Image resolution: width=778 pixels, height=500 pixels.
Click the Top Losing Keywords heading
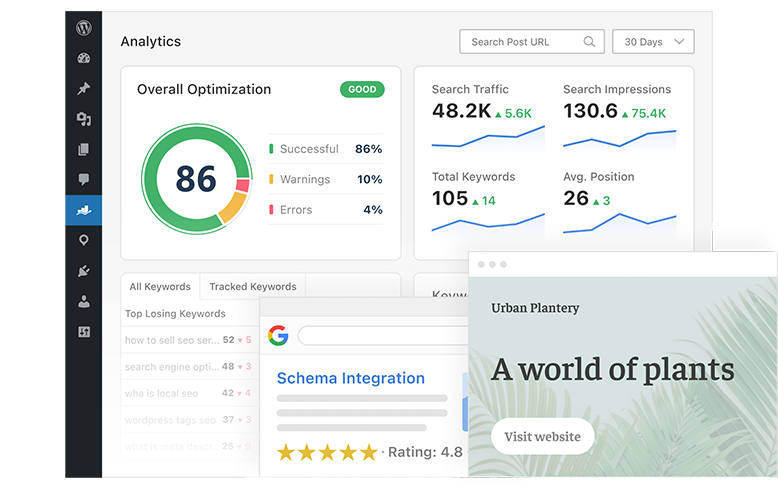(x=175, y=313)
